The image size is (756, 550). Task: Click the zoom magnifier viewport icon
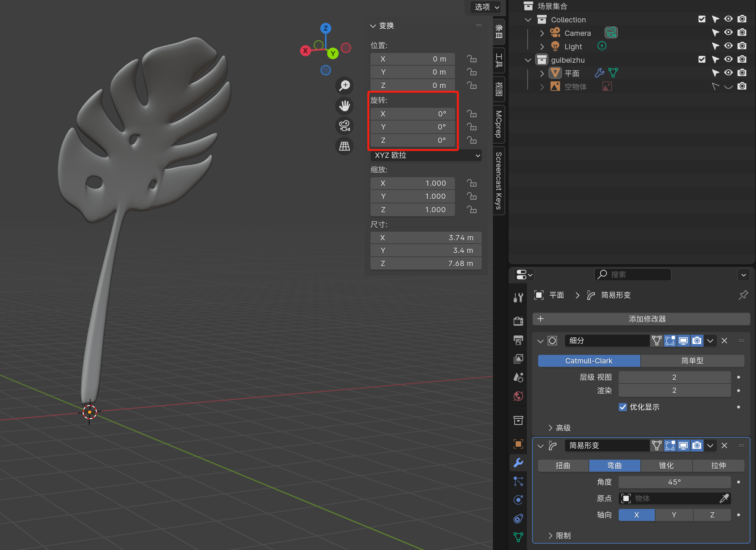click(x=344, y=85)
